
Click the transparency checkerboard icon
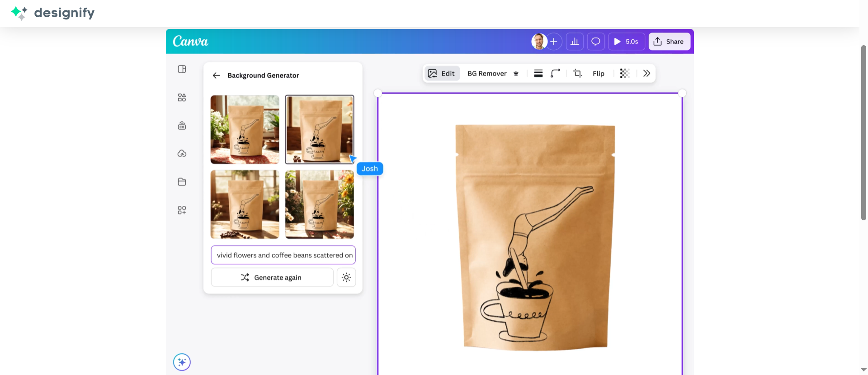tap(625, 73)
